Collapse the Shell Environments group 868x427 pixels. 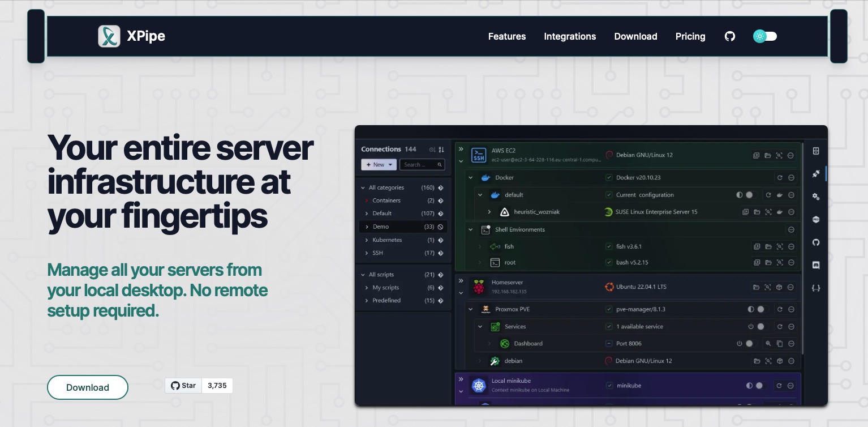pyautogui.click(x=471, y=229)
